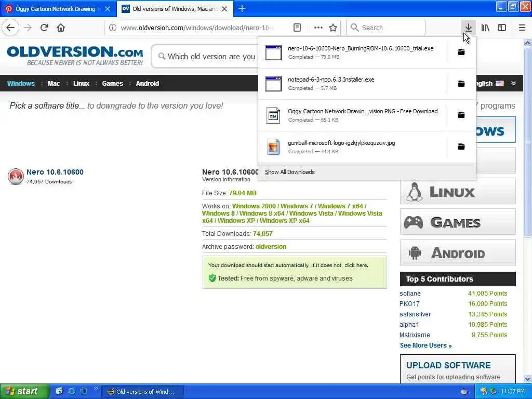This screenshot has height=399, width=532.
Task: Open the Nero 10.6.10600 title link
Action: coord(55,172)
